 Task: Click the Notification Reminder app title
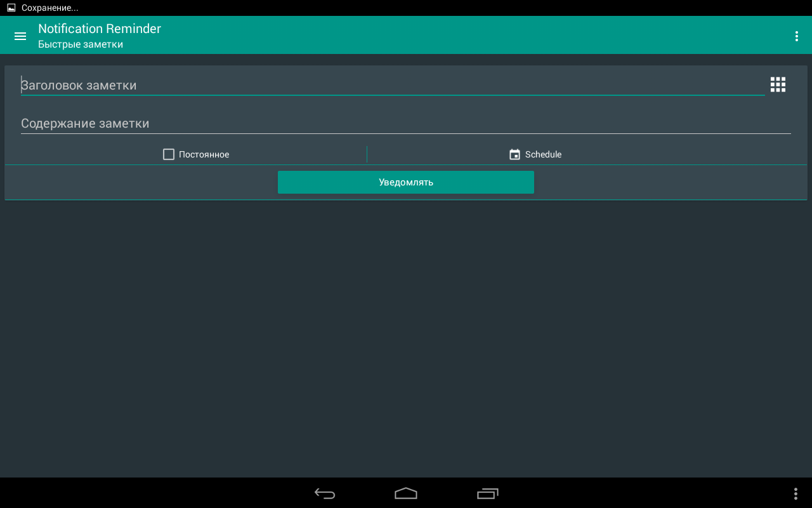click(100, 29)
